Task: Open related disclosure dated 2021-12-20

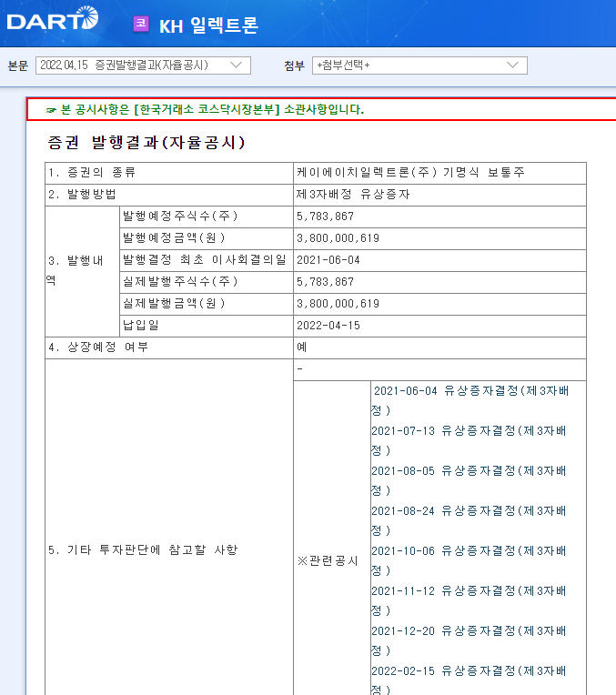Action: click(x=469, y=640)
